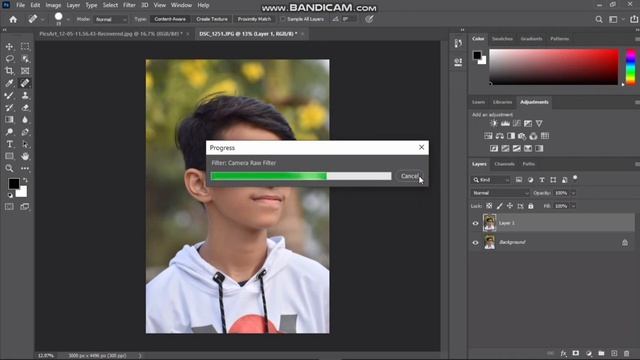Image resolution: width=640 pixels, height=360 pixels.
Task: Hide Layer 1 using its eye icon
Action: coord(476,223)
